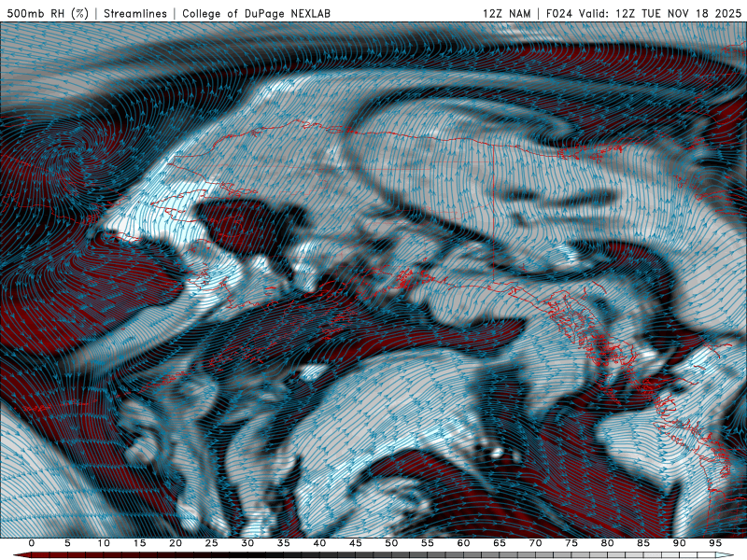Click the "Valid: 12Z TUE NOV 18 2025" text
This screenshot has width=747, height=560.
pyautogui.click(x=660, y=13)
